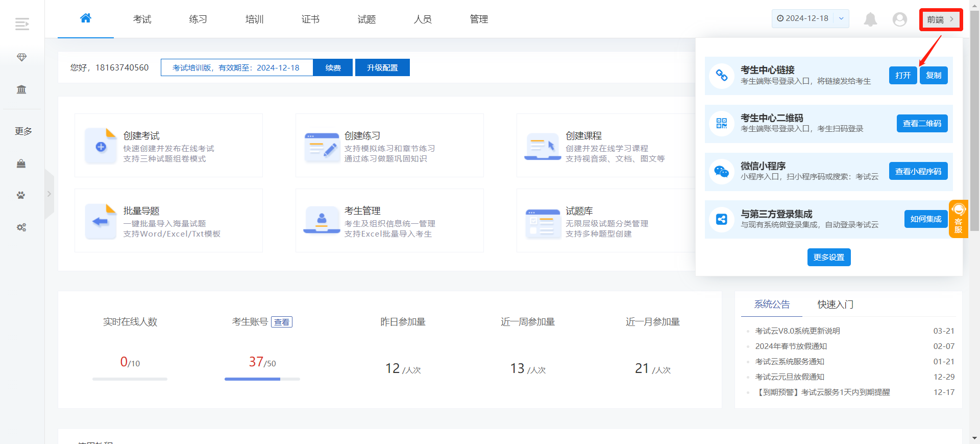Viewport: 980px width, 444px height.
Task: Open notice 【到期预警】考试云服务1天内到期提醒
Action: (x=822, y=392)
